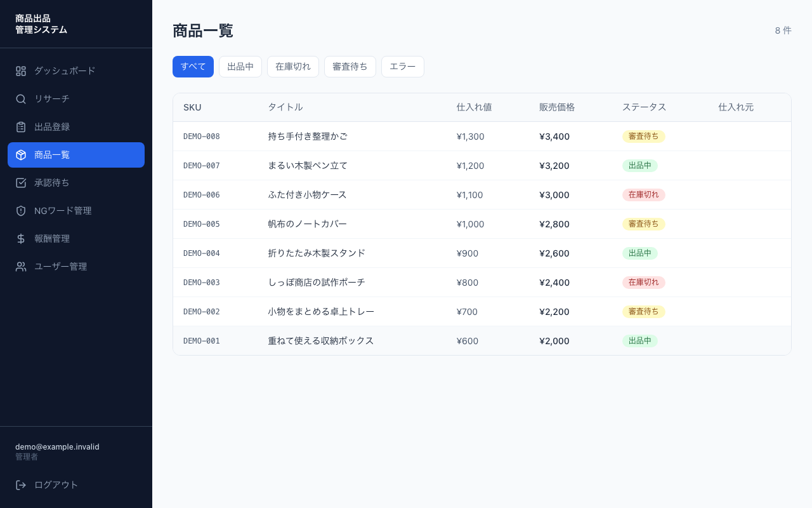The image size is (812, 508).
Task: Click the 仕入れ元 column header
Action: coord(736,107)
